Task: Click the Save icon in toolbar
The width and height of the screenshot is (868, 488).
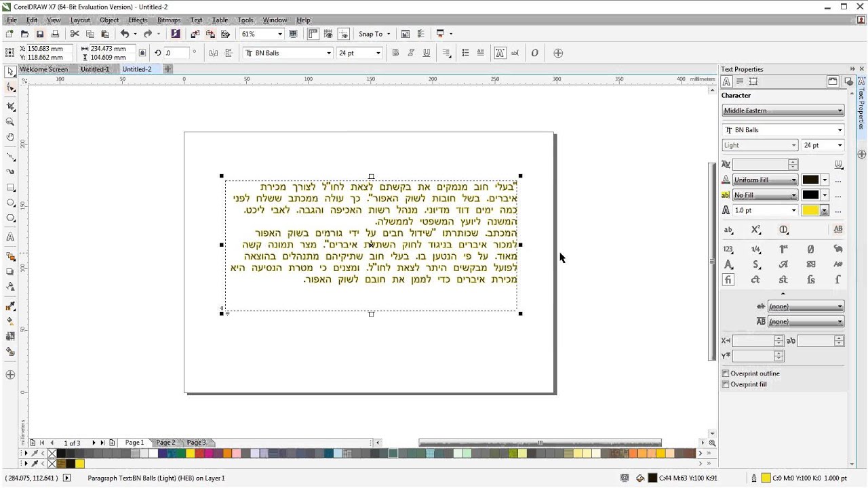Action: point(40,34)
